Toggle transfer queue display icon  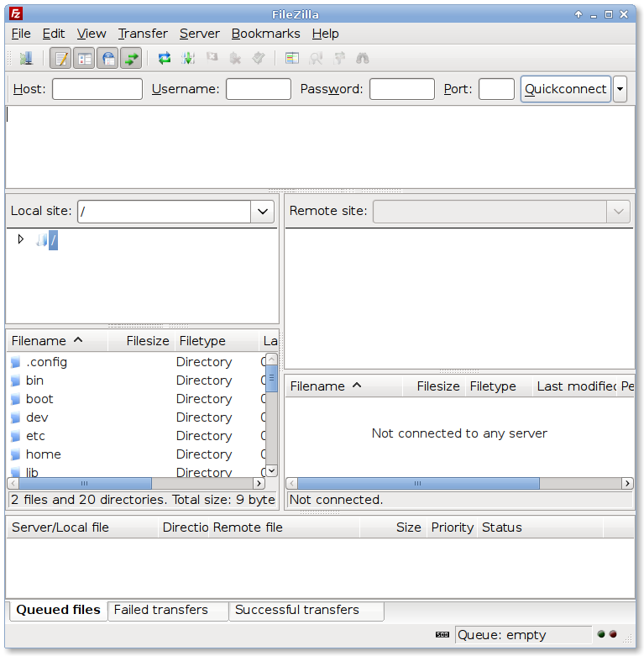(x=131, y=58)
